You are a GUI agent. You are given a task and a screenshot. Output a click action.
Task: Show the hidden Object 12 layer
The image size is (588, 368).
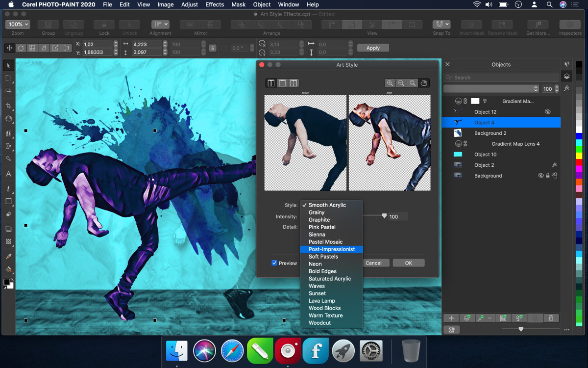(548, 112)
